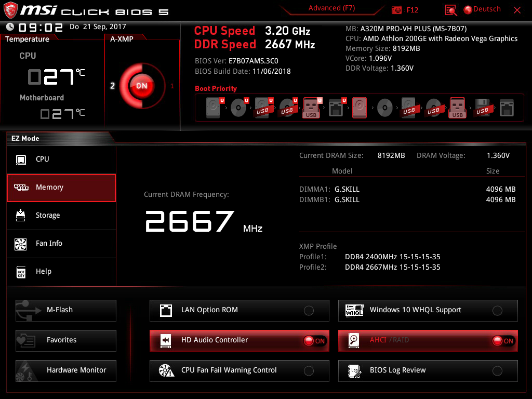Click XMP Profile1 DDR4 2400MHz entry
This screenshot has height=399, width=532.
click(x=370, y=257)
